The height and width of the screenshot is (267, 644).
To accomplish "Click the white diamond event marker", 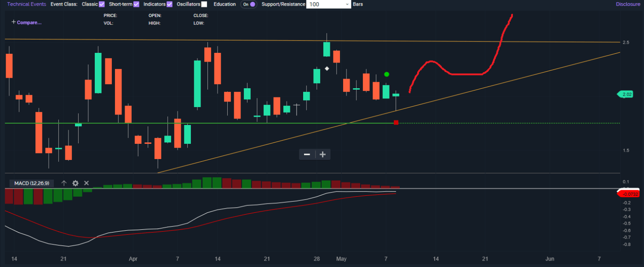I will coord(327,68).
